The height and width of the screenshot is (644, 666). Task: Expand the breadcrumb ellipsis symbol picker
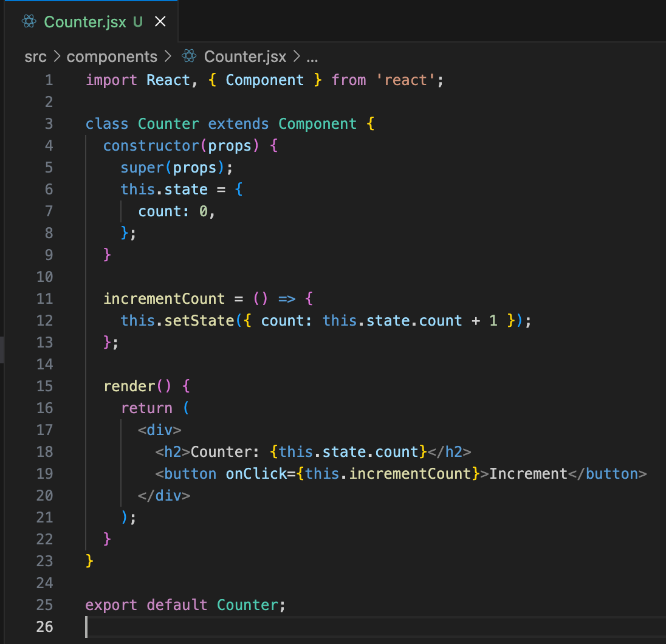(x=312, y=57)
